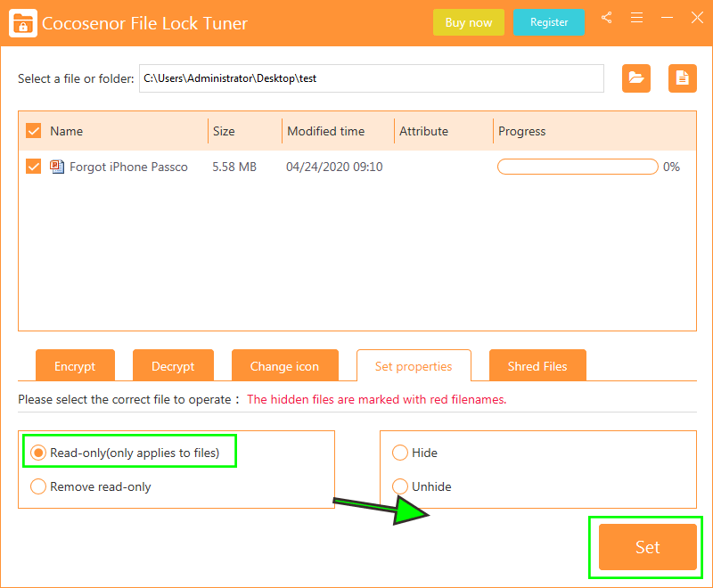This screenshot has height=588, width=713.
Task: Click the share icon in title bar
Action: (606, 18)
